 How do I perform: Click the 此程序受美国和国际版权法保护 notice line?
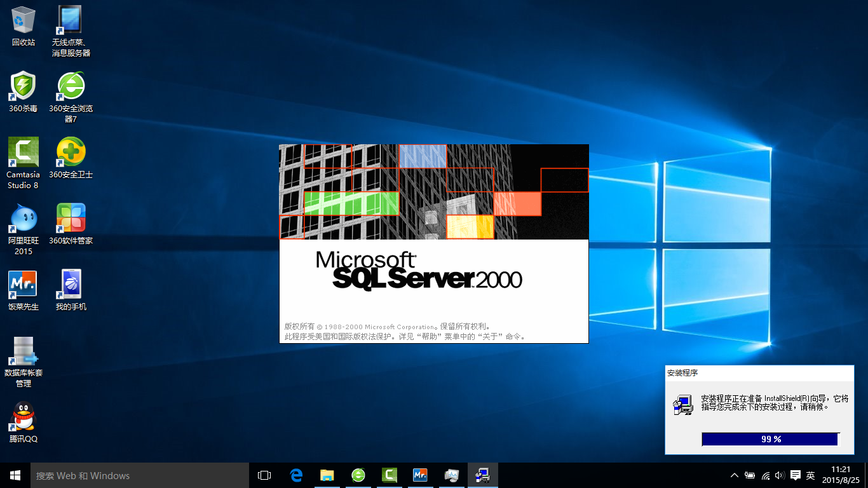tap(405, 337)
